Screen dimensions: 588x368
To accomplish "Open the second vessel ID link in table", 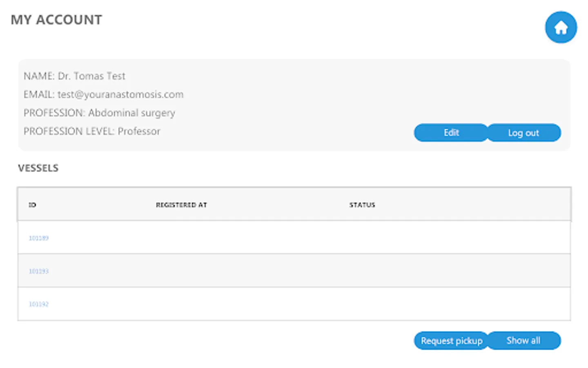I will tap(38, 271).
